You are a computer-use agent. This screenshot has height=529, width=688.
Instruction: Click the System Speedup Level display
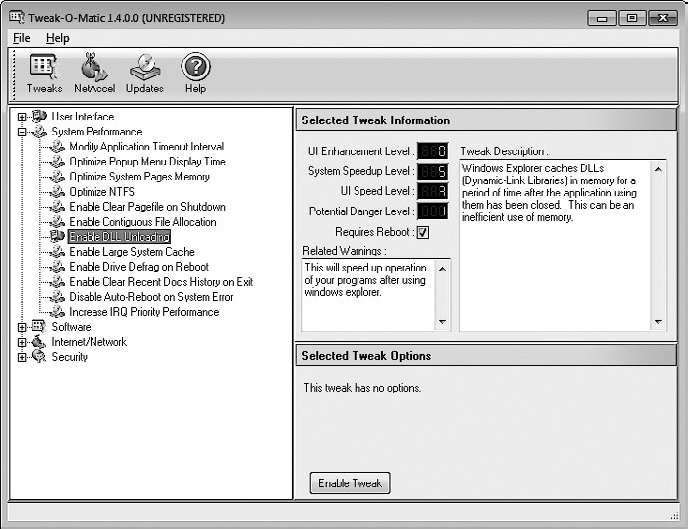tap(433, 171)
